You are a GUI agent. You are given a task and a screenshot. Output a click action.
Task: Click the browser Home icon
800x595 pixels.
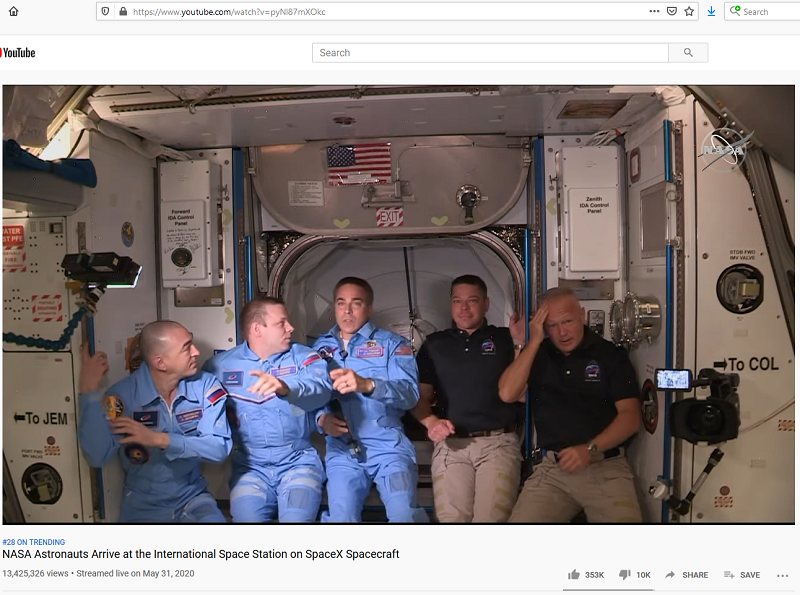coord(14,11)
